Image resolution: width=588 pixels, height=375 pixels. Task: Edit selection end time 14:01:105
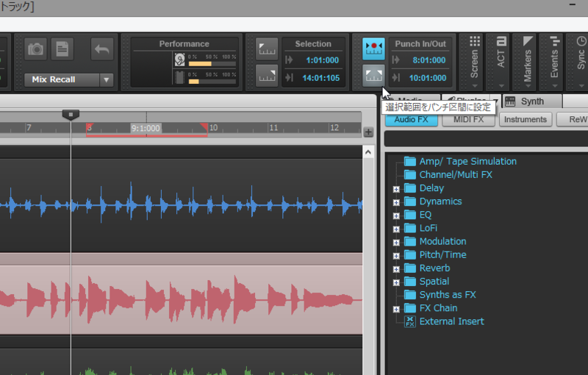point(320,78)
